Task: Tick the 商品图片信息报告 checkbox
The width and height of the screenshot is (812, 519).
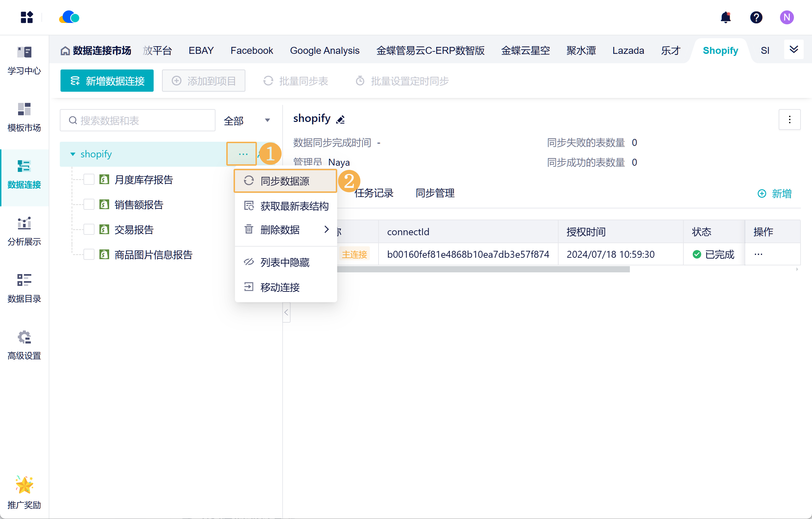Action: coord(89,255)
